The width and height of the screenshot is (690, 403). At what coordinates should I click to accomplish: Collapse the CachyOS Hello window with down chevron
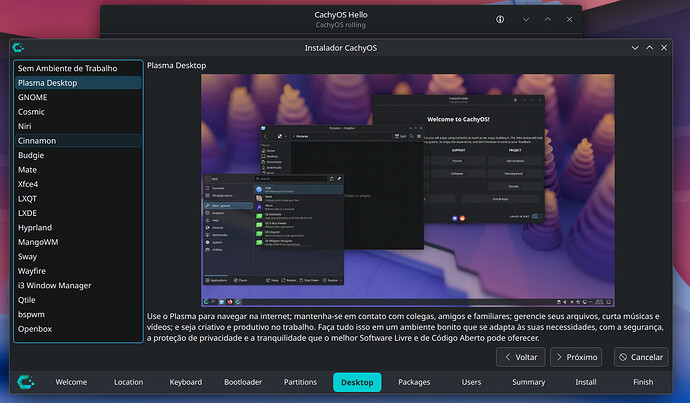click(526, 19)
